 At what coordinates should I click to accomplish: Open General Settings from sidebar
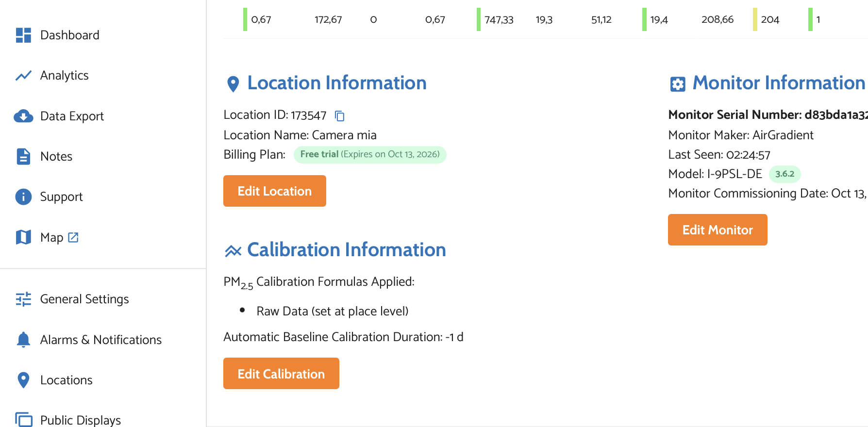point(84,299)
